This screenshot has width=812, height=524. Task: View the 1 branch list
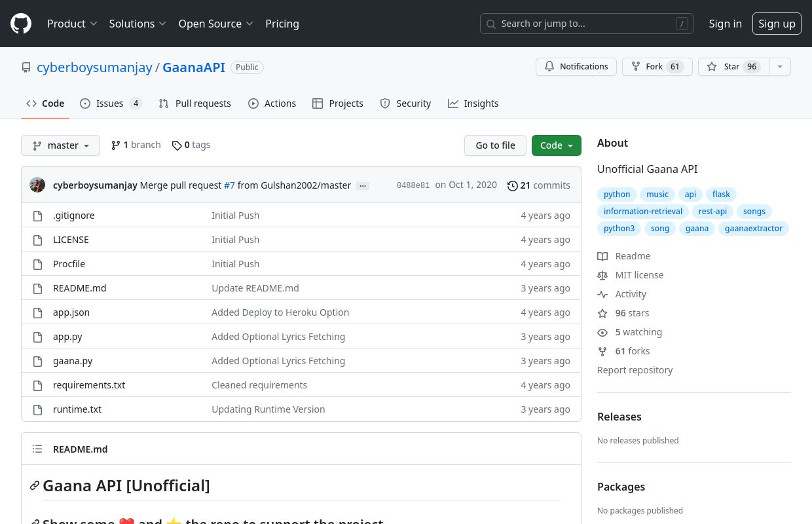[x=136, y=145]
